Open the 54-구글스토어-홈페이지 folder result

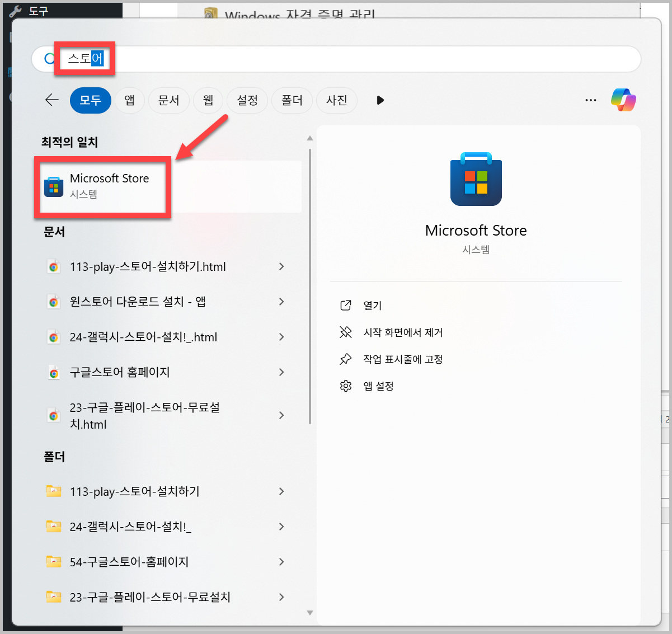pyautogui.click(x=129, y=562)
